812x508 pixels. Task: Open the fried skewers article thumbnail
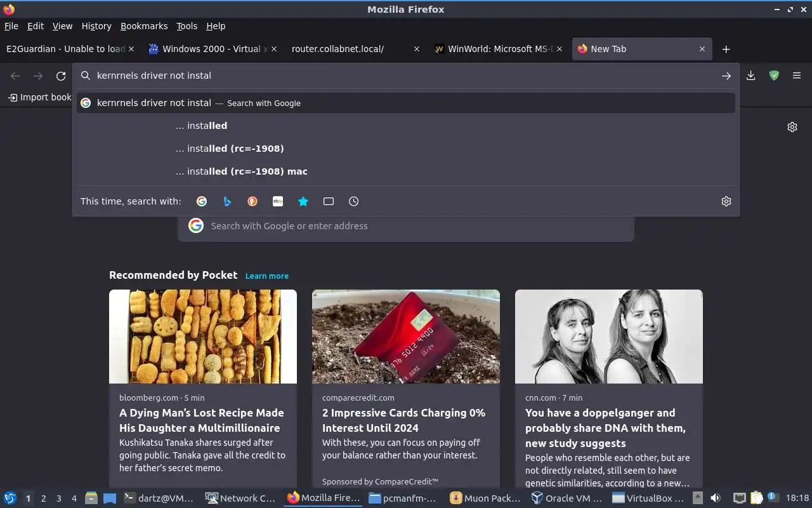tap(203, 337)
